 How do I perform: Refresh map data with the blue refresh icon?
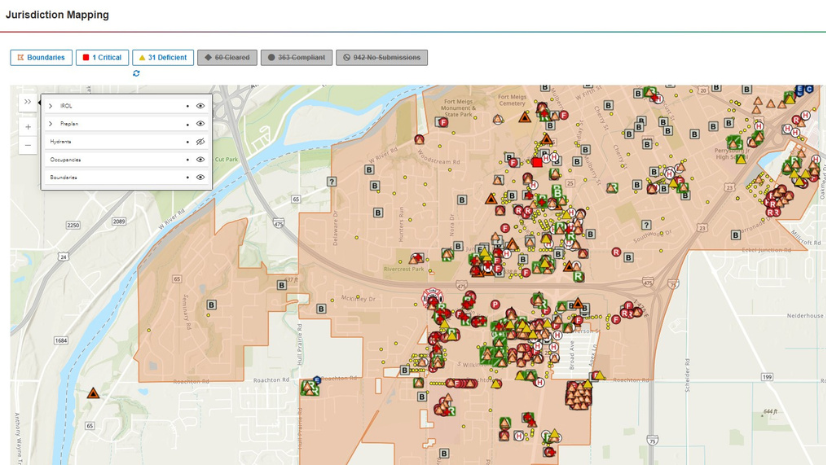pyautogui.click(x=136, y=73)
